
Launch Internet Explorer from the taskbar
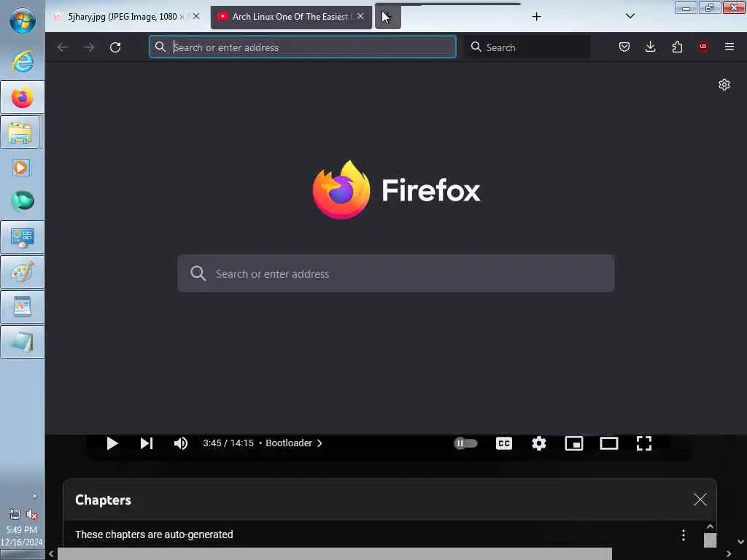pyautogui.click(x=23, y=61)
